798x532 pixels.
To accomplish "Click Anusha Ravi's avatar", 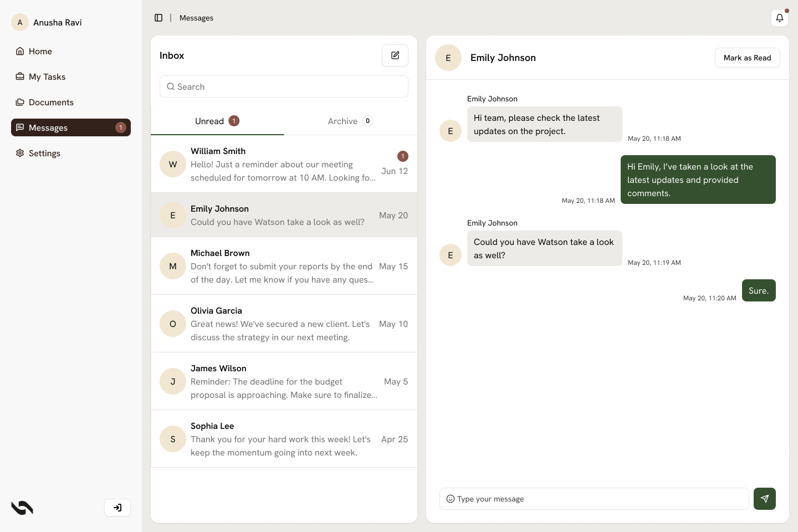I will (x=20, y=22).
